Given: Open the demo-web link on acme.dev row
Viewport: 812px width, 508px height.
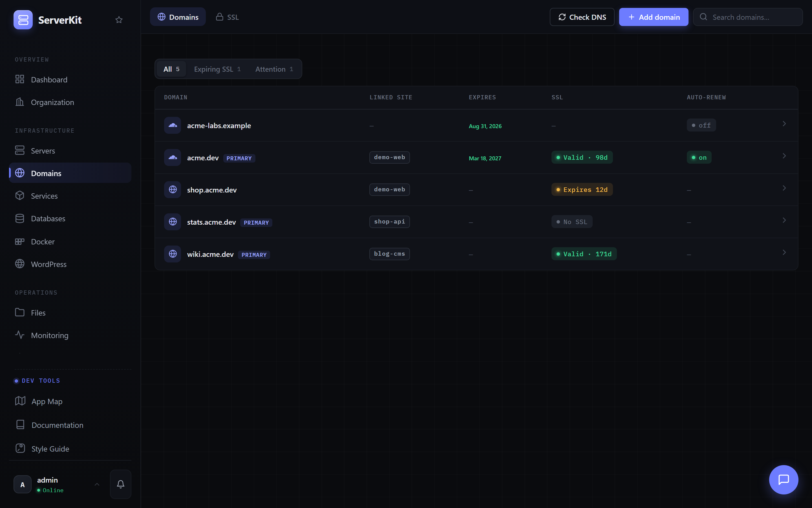Looking at the screenshot, I should 390,157.
